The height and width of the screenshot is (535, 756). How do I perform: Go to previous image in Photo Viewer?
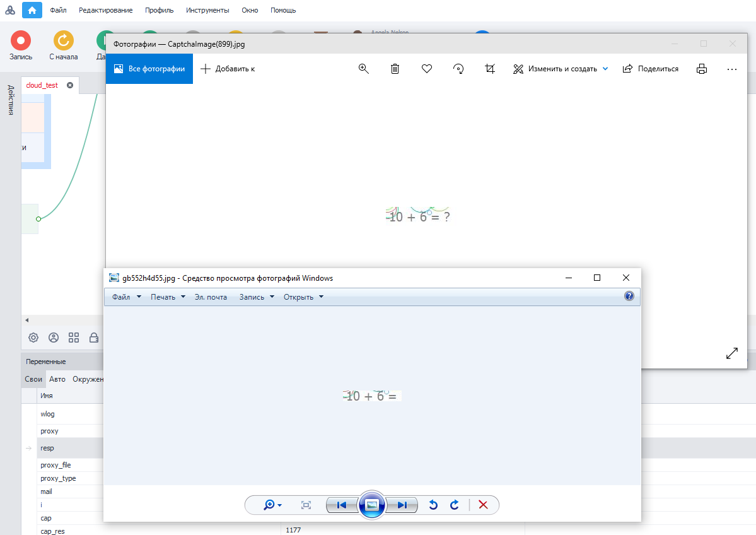(x=342, y=505)
